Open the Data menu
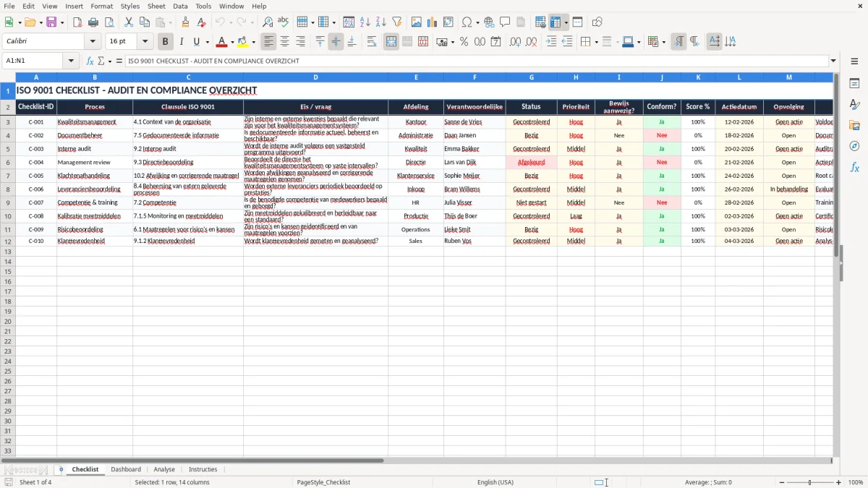Screen dimensions: 868x488 tap(180, 6)
